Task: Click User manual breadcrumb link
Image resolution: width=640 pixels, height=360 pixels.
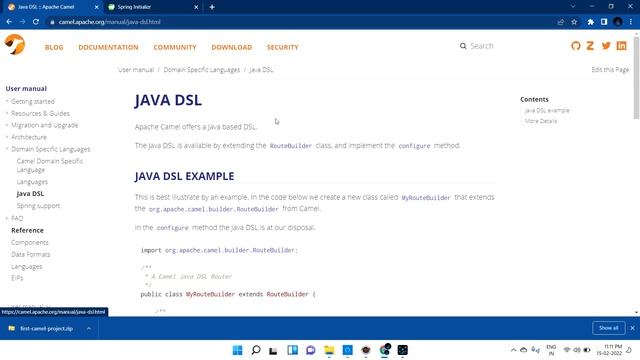Action: [x=136, y=70]
